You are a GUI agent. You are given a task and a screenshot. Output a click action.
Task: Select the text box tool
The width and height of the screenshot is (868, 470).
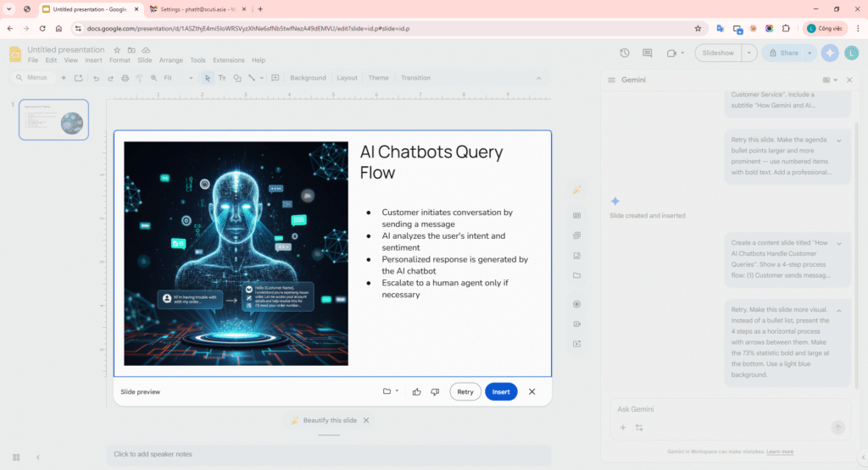point(222,78)
